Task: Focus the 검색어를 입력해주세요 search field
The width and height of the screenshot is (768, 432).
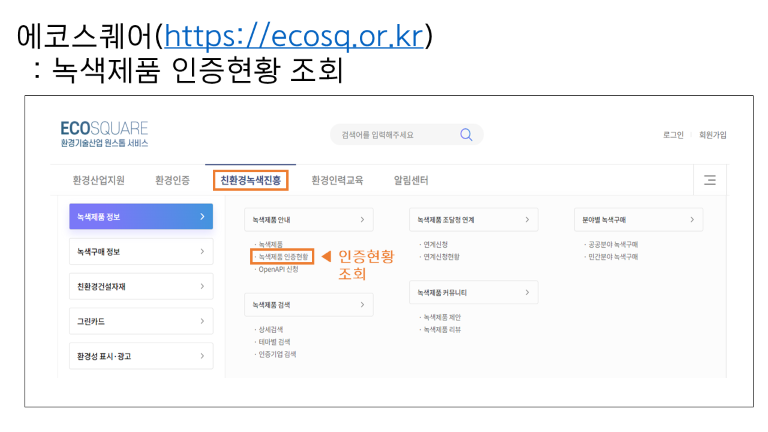Action: (407, 135)
